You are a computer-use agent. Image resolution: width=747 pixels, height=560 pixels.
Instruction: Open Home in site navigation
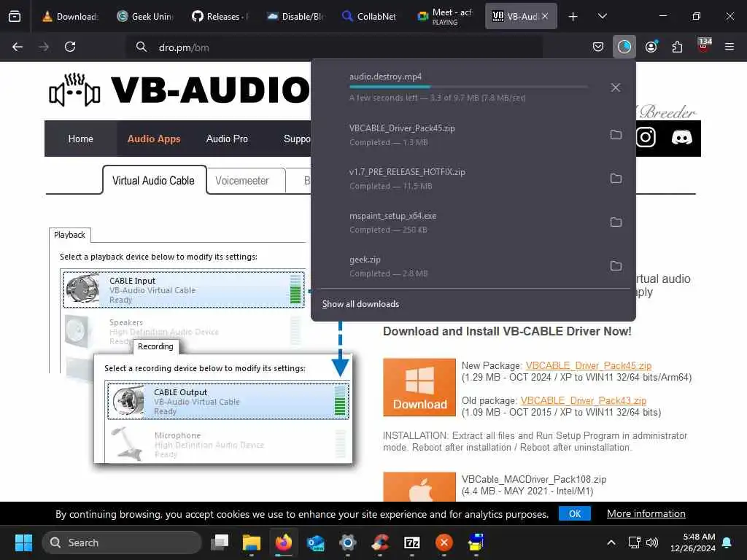[x=80, y=139]
